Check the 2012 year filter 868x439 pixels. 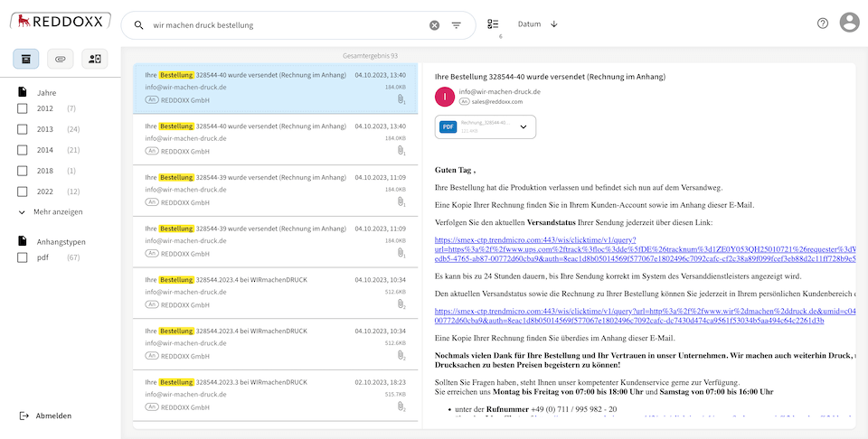(22, 108)
